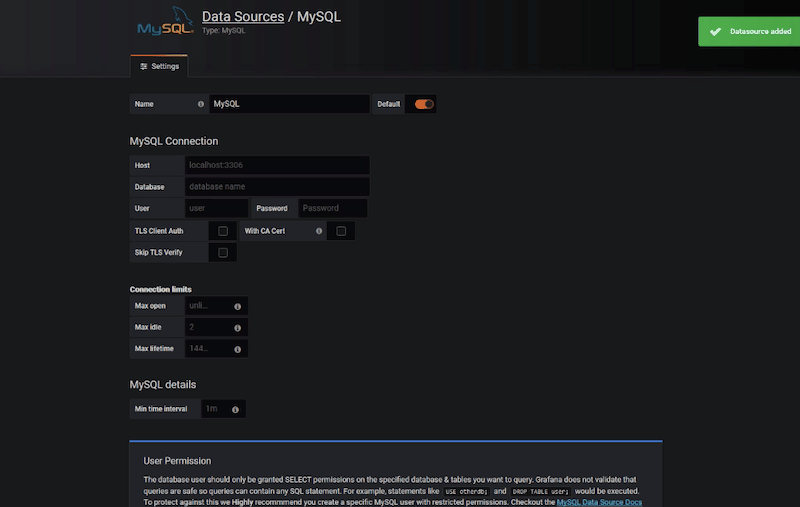Toggle the Default data source switch
800x507 pixels.
[x=424, y=104]
